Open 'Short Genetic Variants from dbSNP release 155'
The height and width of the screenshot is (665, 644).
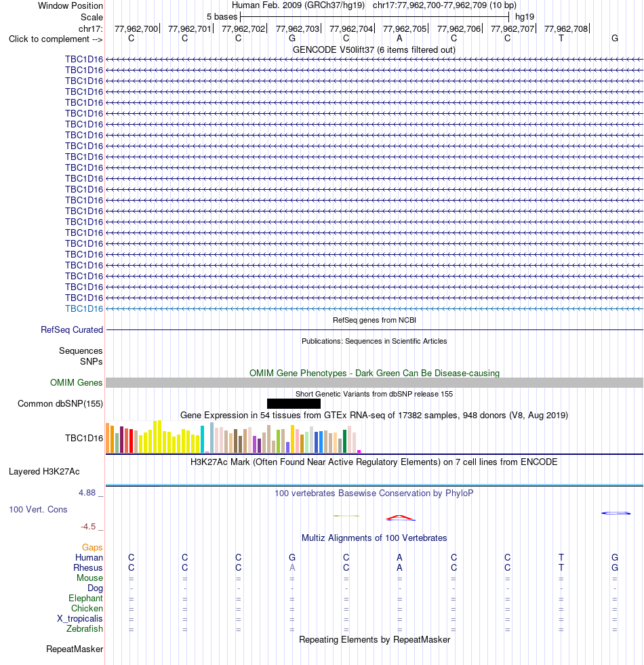tap(374, 394)
